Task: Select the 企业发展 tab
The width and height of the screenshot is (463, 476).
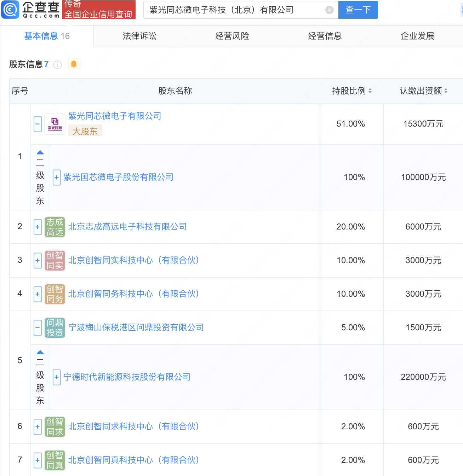Action: coord(417,36)
